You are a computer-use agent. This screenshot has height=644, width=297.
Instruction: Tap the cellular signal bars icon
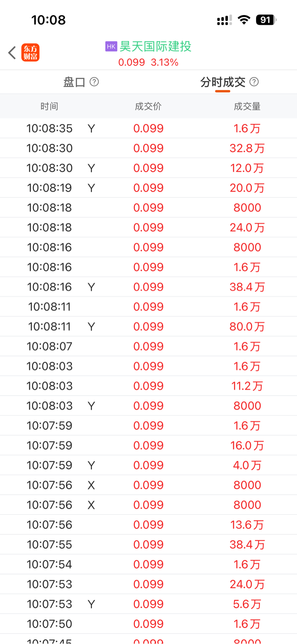(224, 20)
